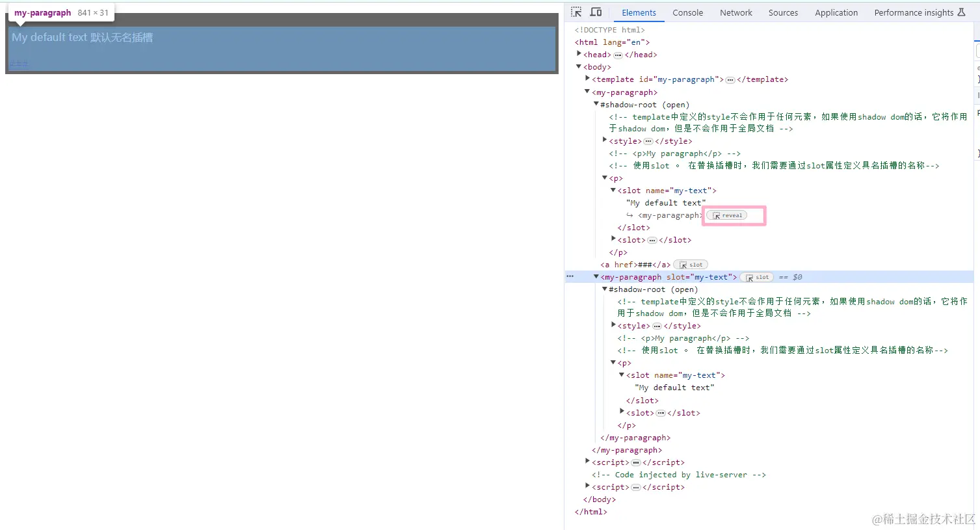Select the Sources tab
Image resolution: width=980 pixels, height=530 pixels.
pyautogui.click(x=783, y=12)
